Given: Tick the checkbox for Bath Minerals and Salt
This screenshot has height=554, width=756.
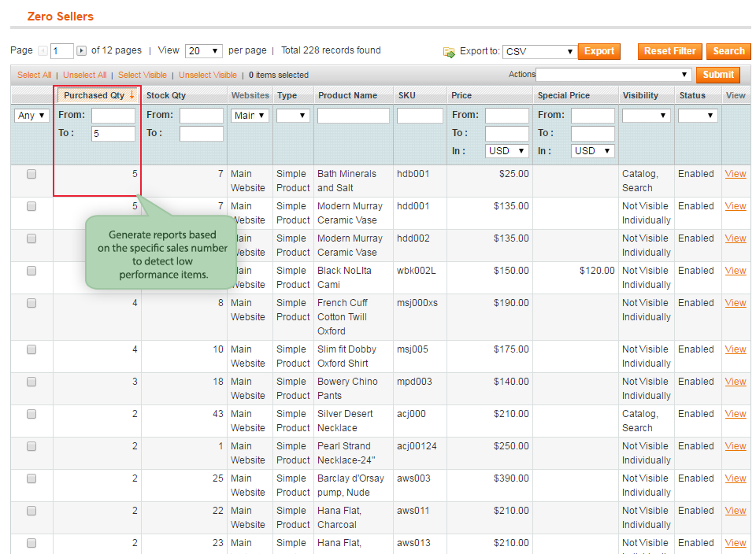Looking at the screenshot, I should click(x=31, y=175).
